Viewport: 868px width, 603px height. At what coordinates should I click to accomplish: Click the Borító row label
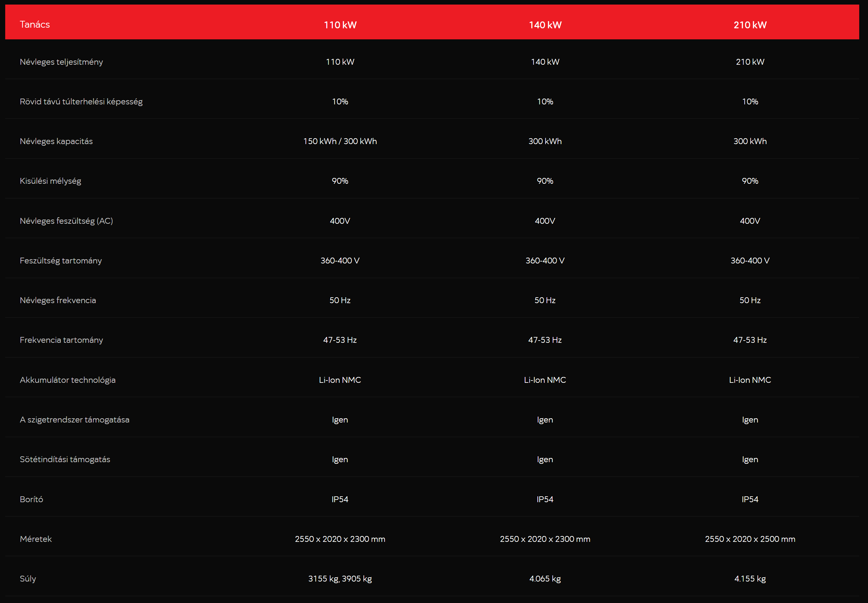tap(31, 500)
